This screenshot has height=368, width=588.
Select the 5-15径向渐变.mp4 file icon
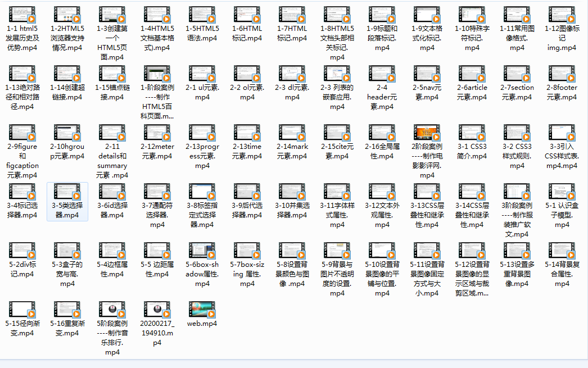tap(22, 310)
